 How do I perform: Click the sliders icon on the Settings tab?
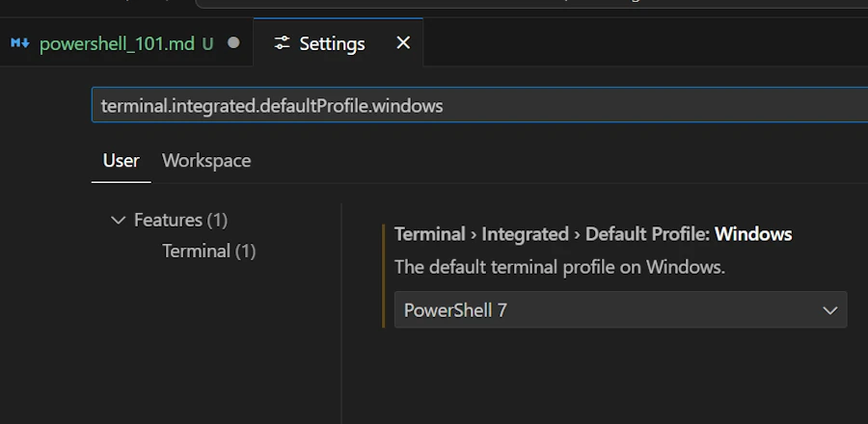(x=282, y=43)
